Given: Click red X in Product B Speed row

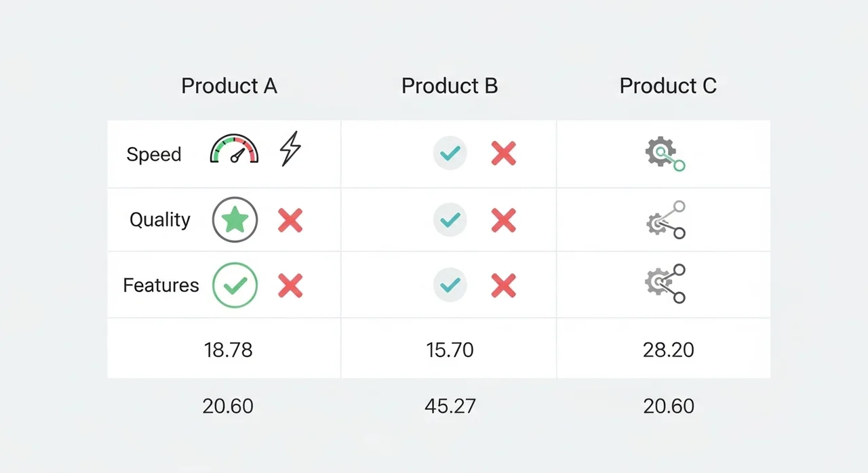Looking at the screenshot, I should [503, 154].
